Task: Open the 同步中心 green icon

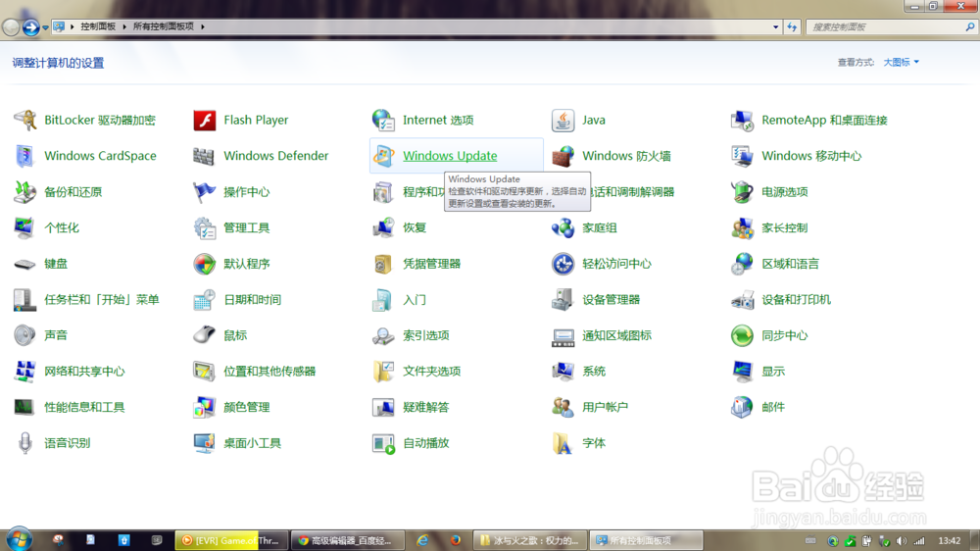Action: (742, 335)
